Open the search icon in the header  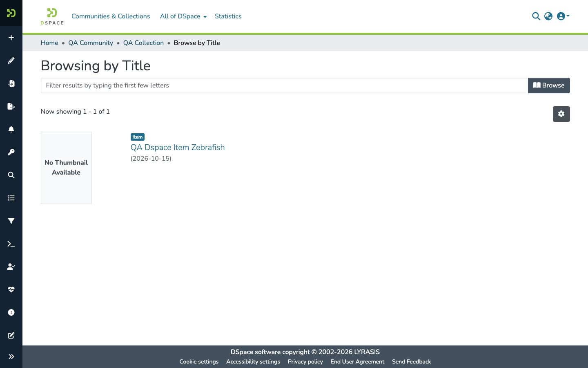536,16
